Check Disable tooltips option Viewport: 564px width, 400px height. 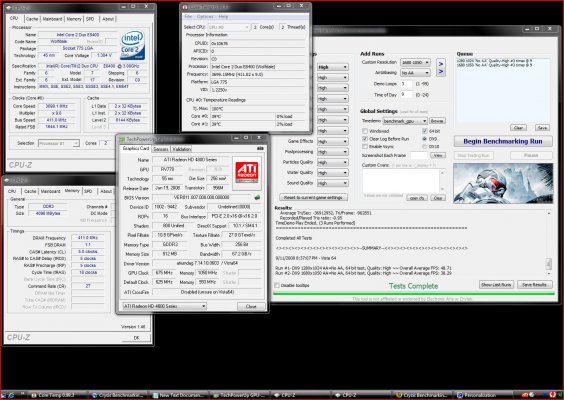pyautogui.click(x=277, y=285)
